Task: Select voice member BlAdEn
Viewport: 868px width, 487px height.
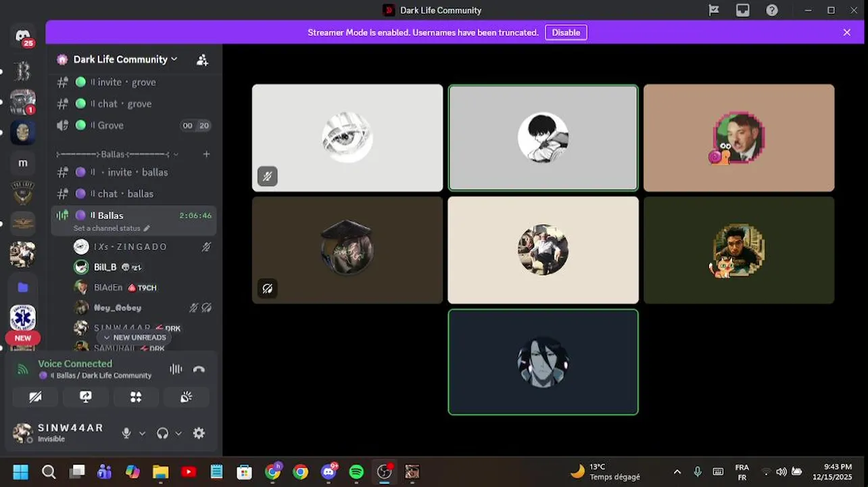Action: pos(143,287)
